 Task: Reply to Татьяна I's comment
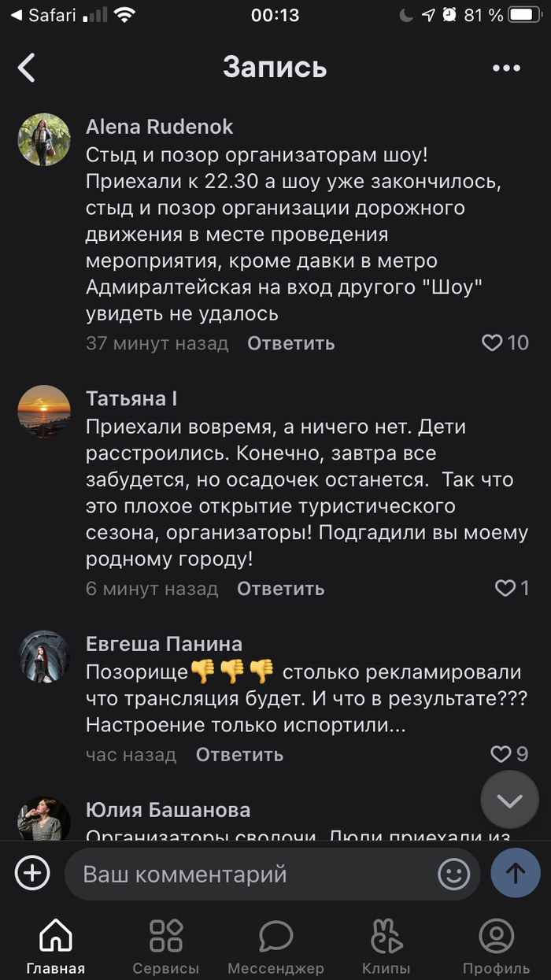click(280, 589)
